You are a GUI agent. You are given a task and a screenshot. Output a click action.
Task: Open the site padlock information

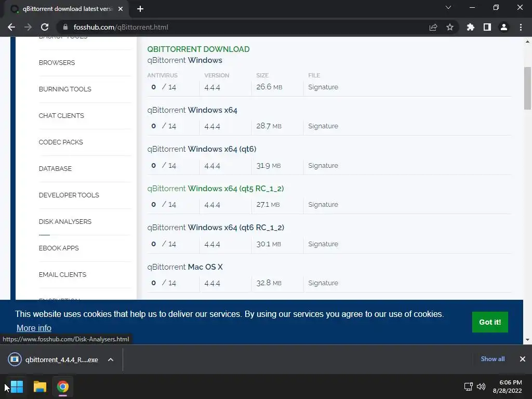tap(66, 27)
